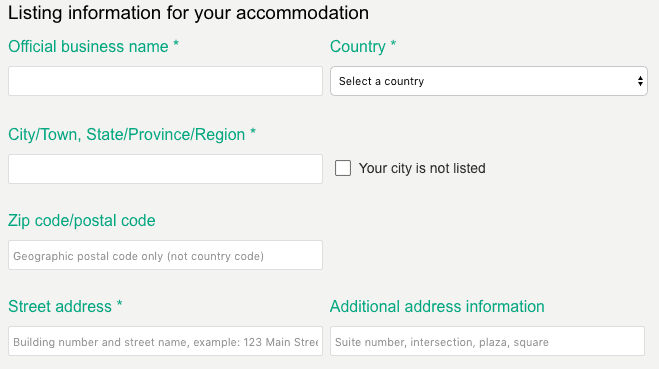Click the Additional address information label
The height and width of the screenshot is (369, 659).
pos(437,306)
